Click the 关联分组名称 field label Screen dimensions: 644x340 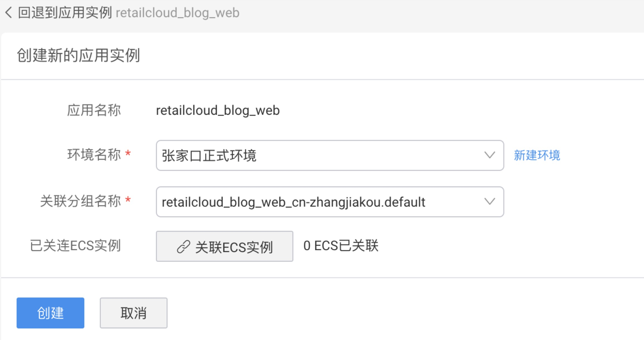[81, 201]
